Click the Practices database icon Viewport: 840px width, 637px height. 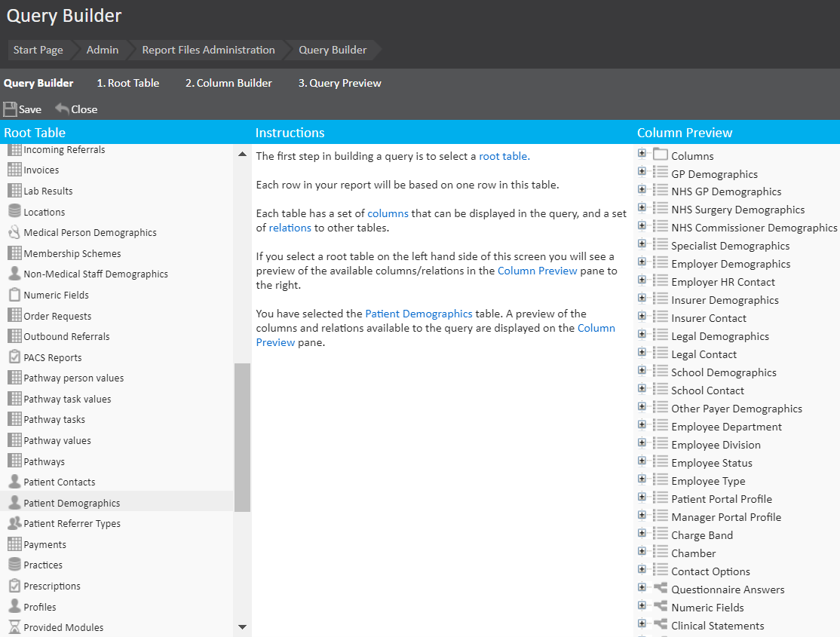click(14, 565)
